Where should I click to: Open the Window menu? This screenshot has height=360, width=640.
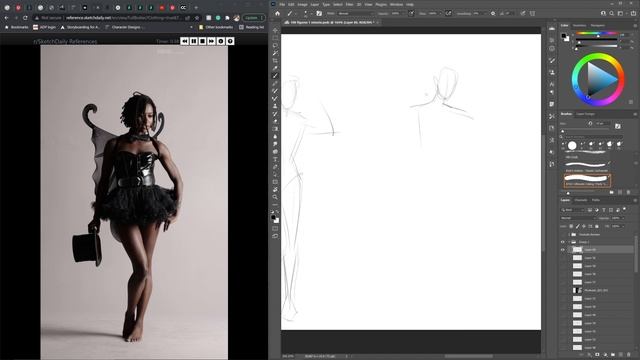(x=396, y=4)
